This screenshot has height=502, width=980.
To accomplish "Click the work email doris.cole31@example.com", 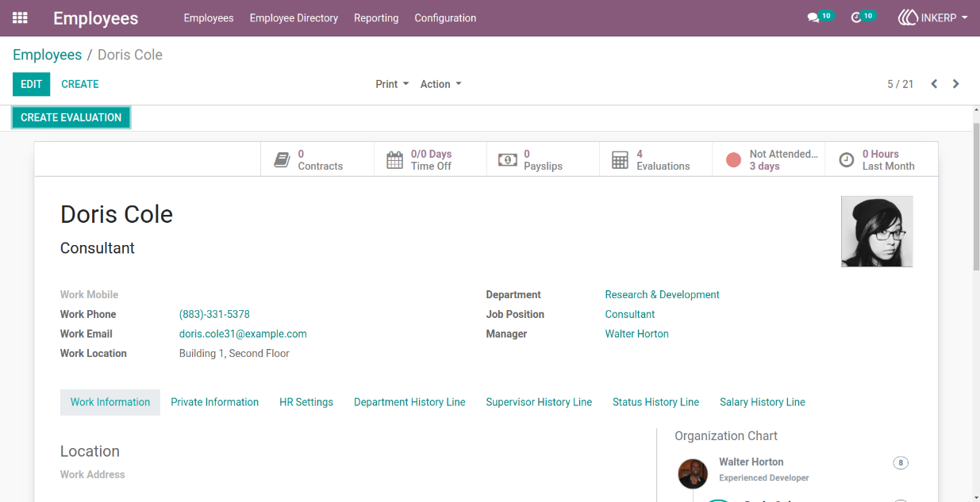I will tap(243, 334).
